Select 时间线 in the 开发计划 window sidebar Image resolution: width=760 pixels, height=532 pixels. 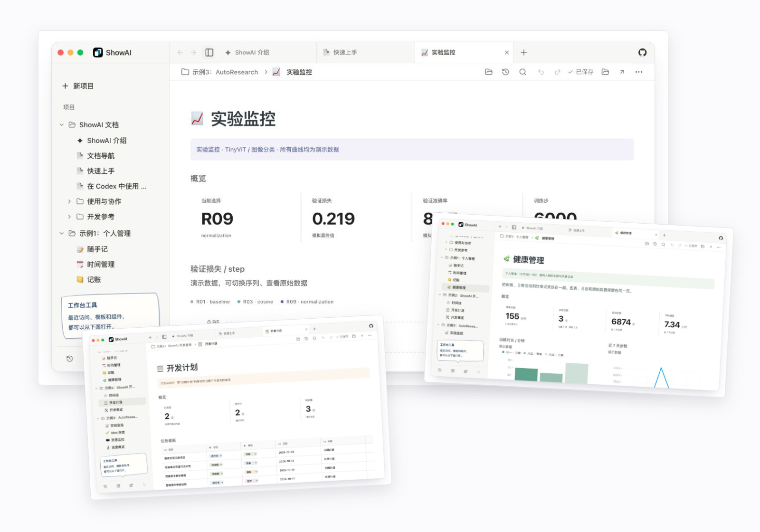(x=111, y=395)
